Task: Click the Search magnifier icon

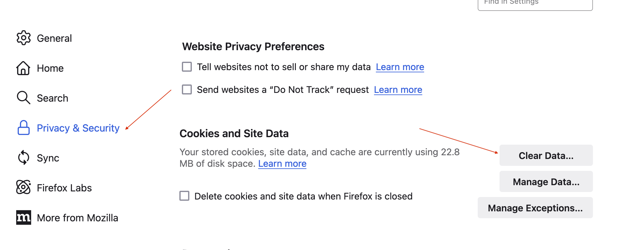Action: click(23, 98)
